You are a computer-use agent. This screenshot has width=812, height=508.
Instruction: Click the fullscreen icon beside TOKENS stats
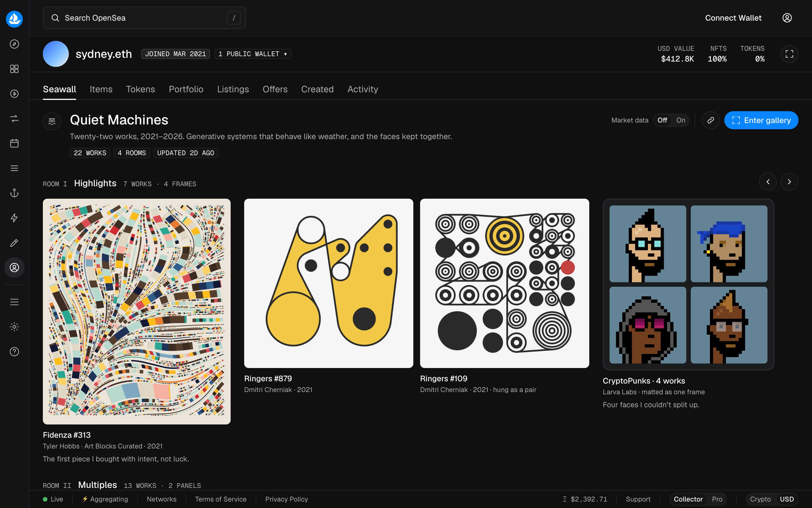tap(789, 54)
